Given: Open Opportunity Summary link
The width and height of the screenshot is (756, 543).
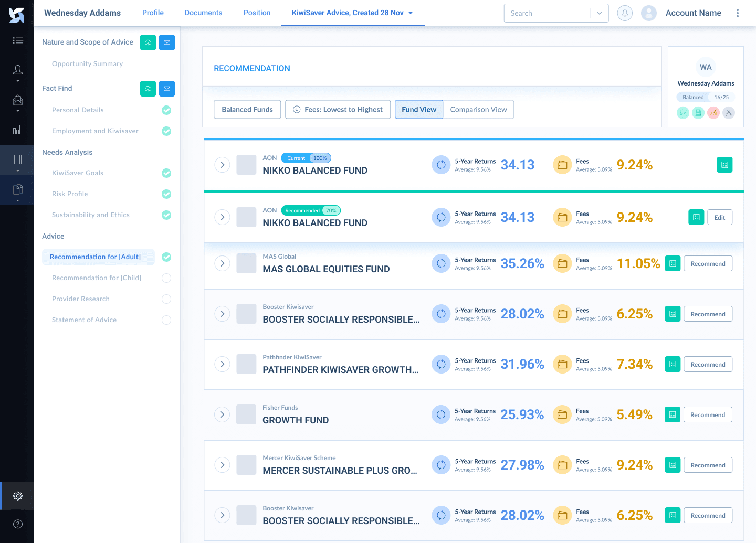Looking at the screenshot, I should coord(87,63).
